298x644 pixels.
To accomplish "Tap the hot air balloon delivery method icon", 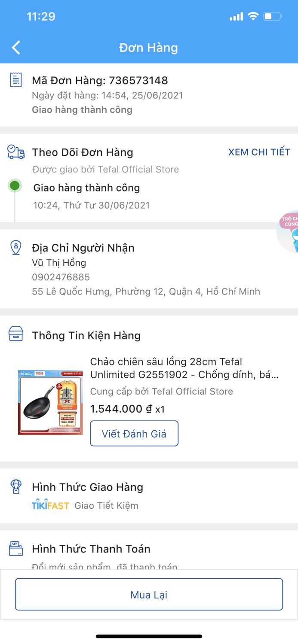I will [16, 487].
